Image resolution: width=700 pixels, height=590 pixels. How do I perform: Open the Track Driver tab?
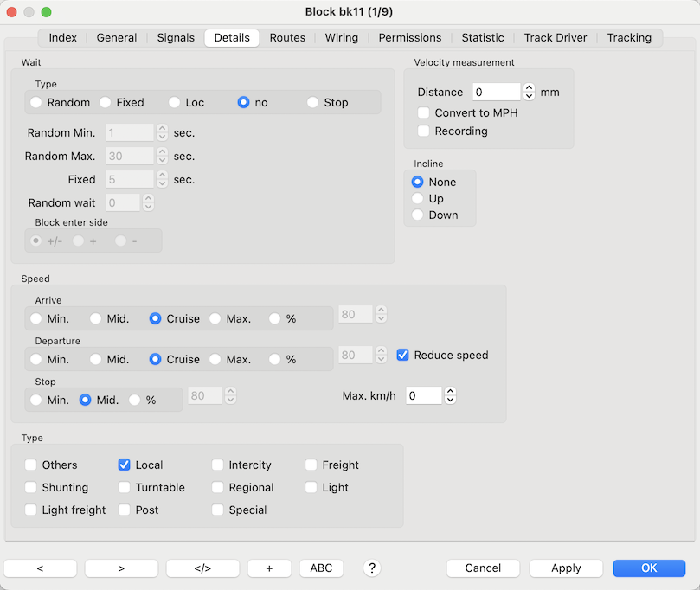click(x=555, y=38)
